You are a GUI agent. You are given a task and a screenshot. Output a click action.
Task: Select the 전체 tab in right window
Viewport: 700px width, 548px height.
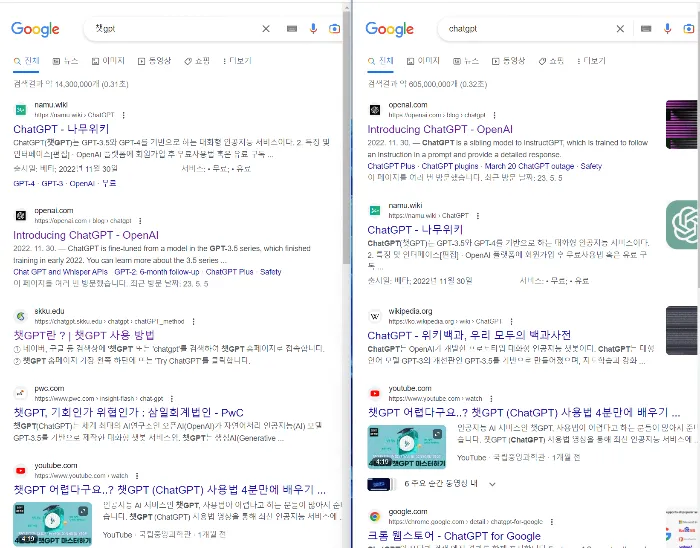click(380, 61)
